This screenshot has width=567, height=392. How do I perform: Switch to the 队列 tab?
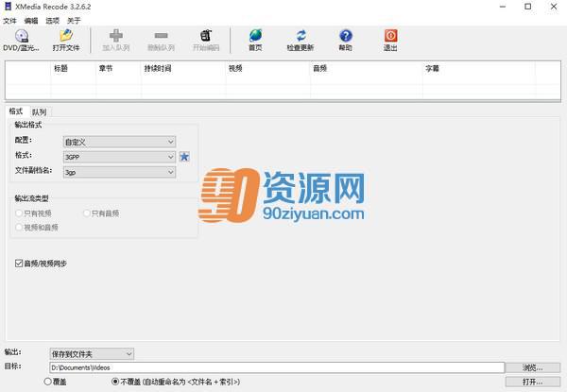pos(40,112)
